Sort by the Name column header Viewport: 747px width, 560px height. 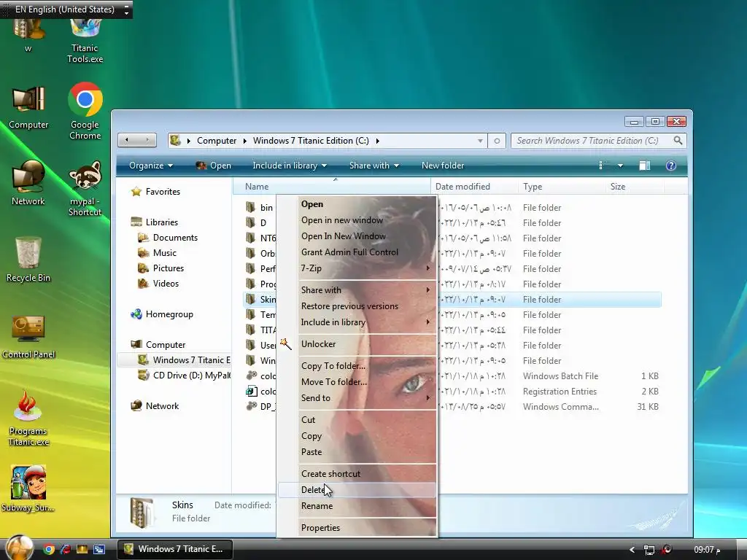[332, 186]
